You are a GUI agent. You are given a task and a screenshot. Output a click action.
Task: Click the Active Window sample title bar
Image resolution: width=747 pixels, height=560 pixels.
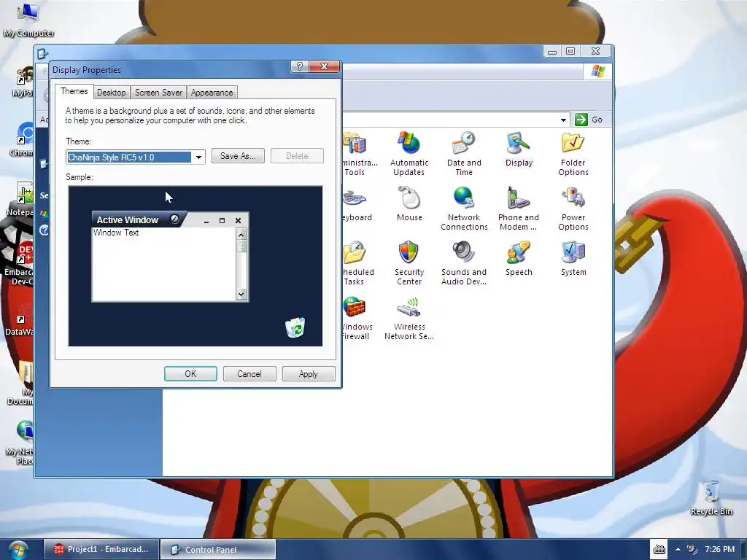(170, 219)
